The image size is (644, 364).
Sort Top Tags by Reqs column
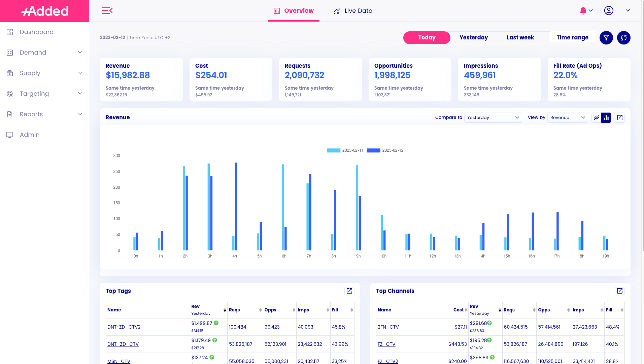coord(260,310)
